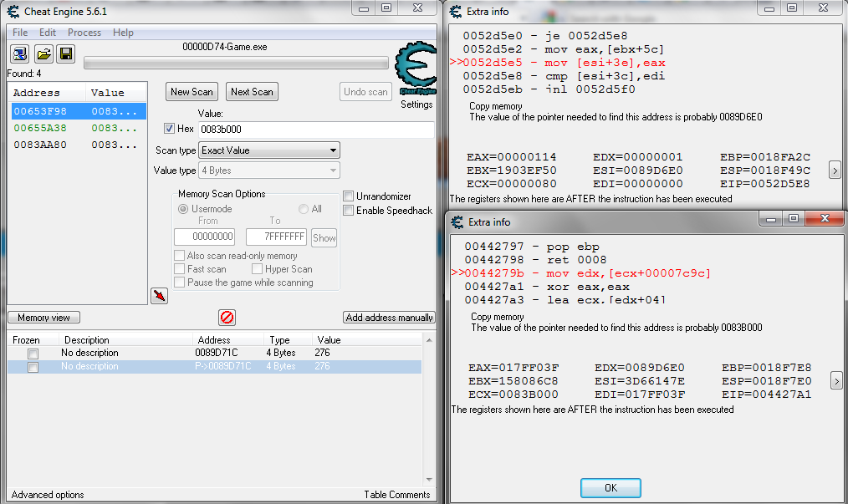The image size is (848, 504).
Task: Toggle Enable Speedhack checkbox
Action: 349,210
